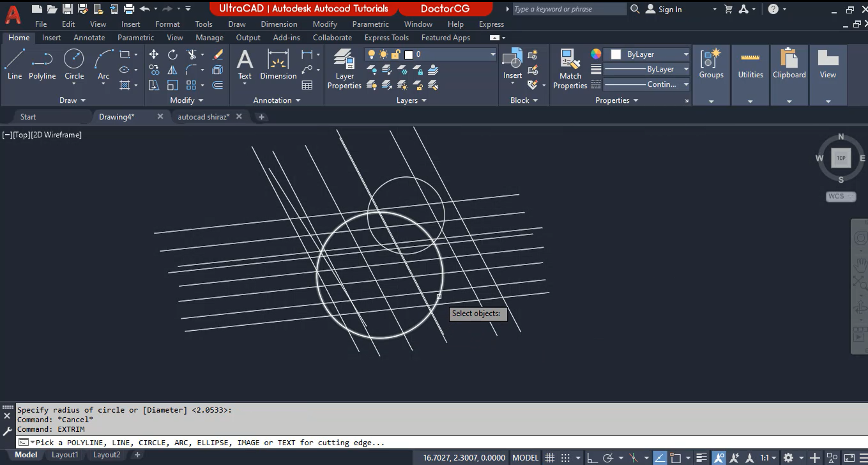Toggle annotation visibility in status bar
The width and height of the screenshot is (868, 465).
(719, 457)
